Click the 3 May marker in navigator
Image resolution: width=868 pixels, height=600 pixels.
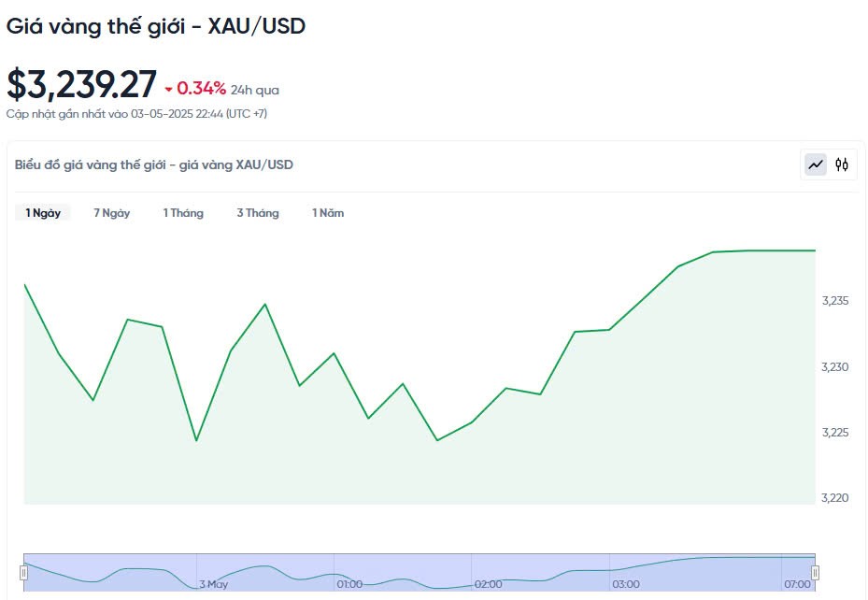(x=213, y=584)
